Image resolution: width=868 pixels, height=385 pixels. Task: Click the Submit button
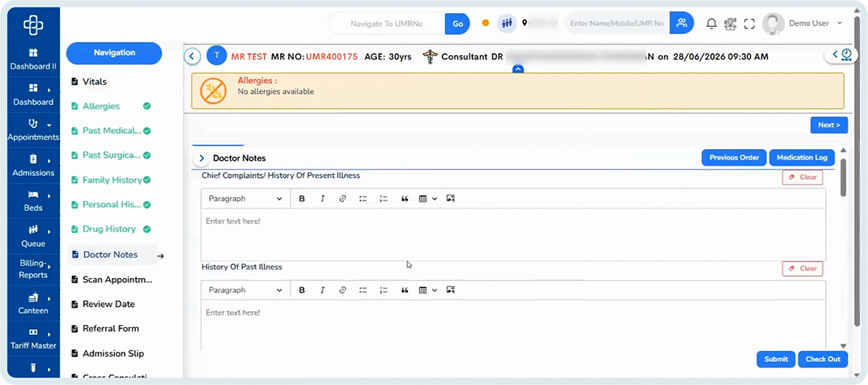point(776,359)
